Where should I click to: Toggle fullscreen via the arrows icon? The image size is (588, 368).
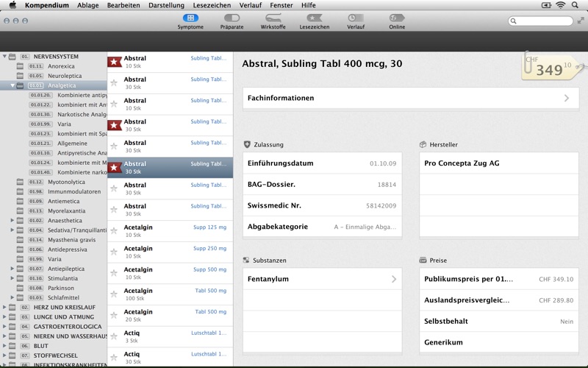581,21
